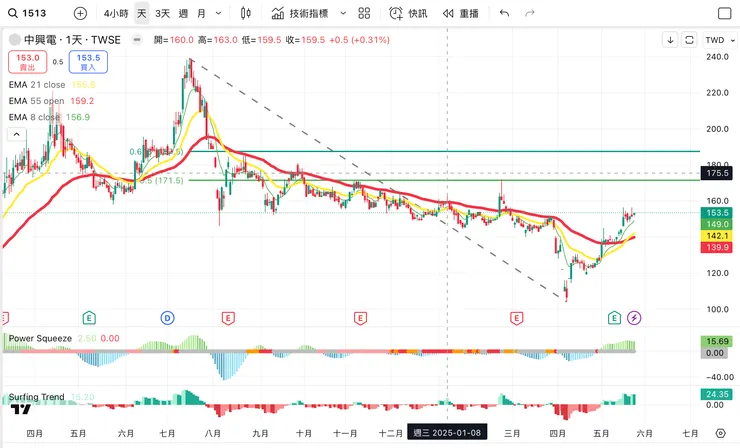Click the red 139.9 EMA price label
The width and height of the screenshot is (740, 448).
[717, 247]
